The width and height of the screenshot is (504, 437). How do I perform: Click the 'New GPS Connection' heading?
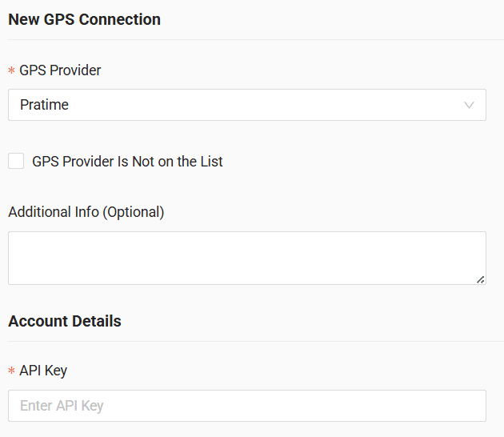[x=84, y=19]
